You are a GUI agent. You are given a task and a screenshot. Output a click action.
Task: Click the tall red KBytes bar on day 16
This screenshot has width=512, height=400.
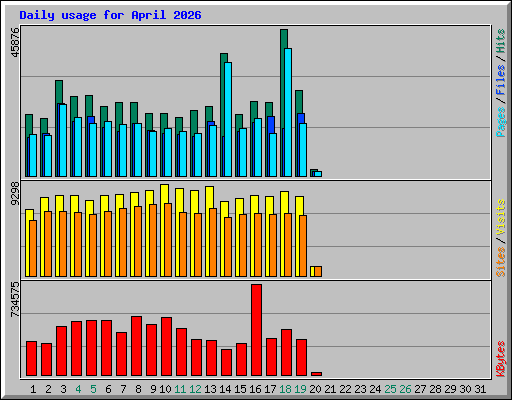point(256,330)
